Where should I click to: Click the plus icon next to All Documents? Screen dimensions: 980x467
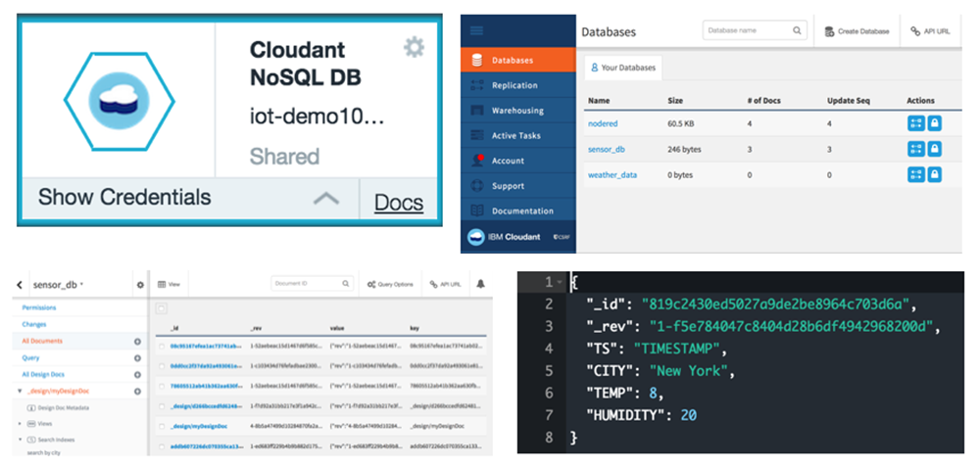pyautogui.click(x=138, y=342)
